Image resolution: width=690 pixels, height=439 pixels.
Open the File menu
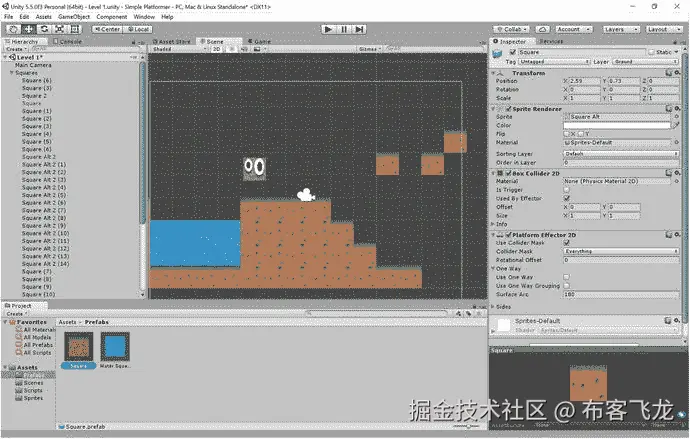click(8, 17)
